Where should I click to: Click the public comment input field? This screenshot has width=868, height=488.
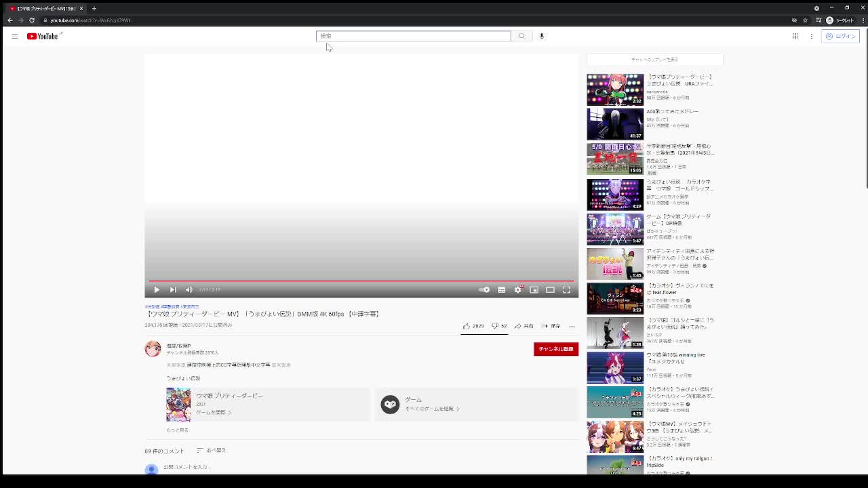187,467
